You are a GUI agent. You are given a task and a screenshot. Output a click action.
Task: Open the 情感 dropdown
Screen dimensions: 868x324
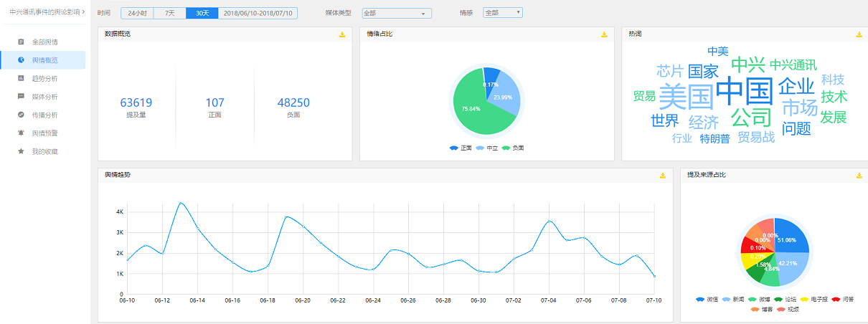coord(502,13)
